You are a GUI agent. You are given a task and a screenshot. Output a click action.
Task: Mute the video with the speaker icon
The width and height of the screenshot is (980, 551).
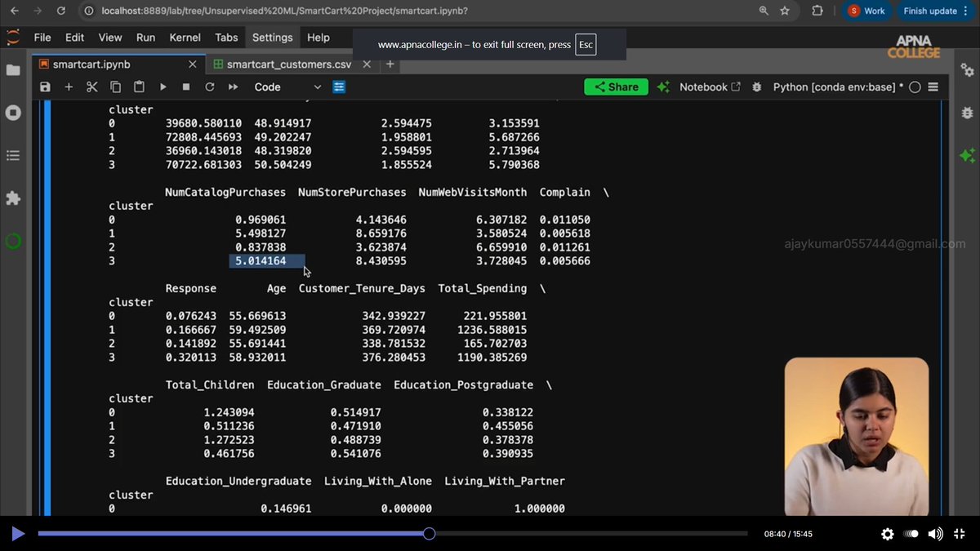936,534
